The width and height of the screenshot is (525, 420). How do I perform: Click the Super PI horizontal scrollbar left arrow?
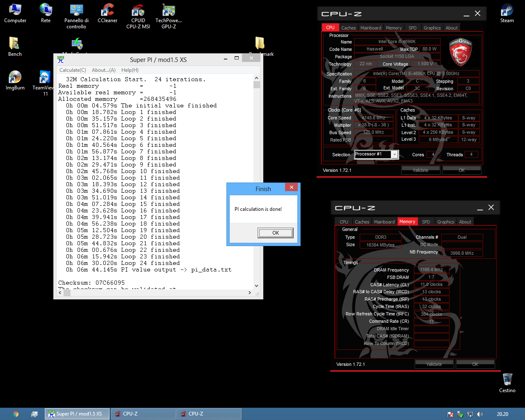coord(60,293)
